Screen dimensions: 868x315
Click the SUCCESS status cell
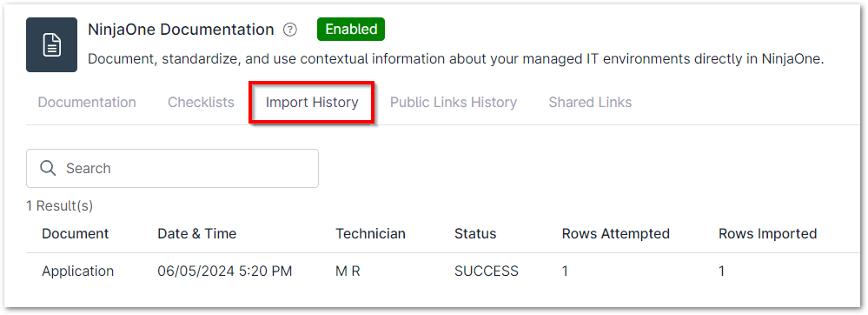(487, 271)
